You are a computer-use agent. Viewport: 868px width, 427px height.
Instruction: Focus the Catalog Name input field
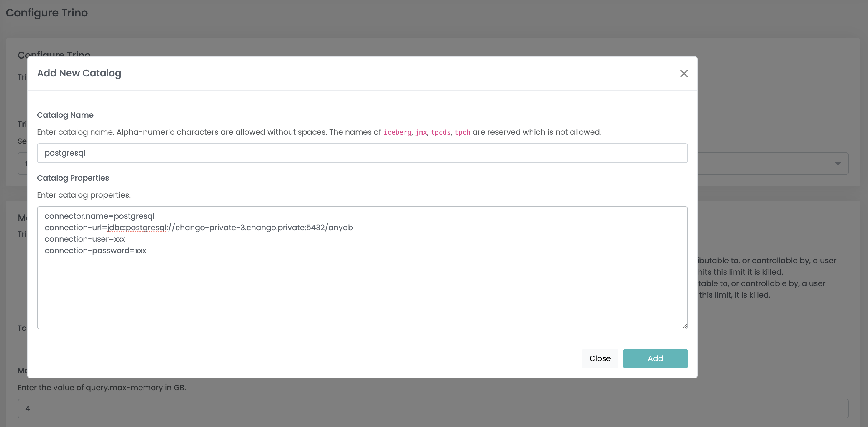362,153
